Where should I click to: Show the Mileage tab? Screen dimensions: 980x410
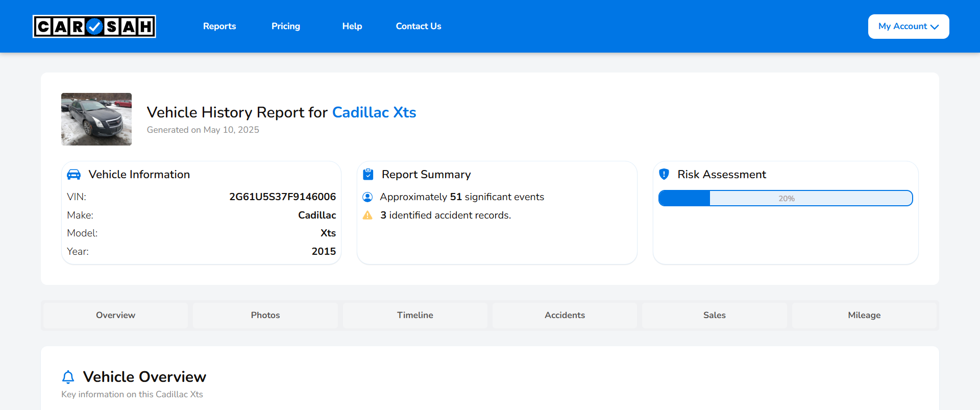tap(864, 316)
